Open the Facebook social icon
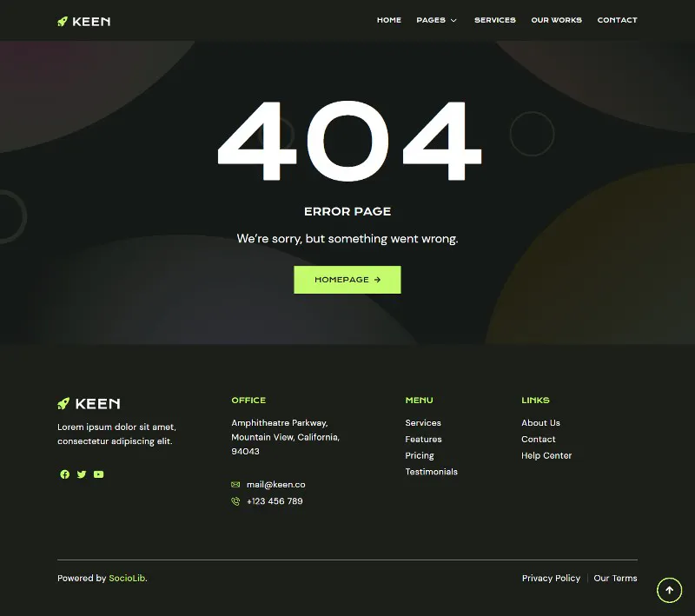This screenshot has height=616, width=695. click(64, 474)
